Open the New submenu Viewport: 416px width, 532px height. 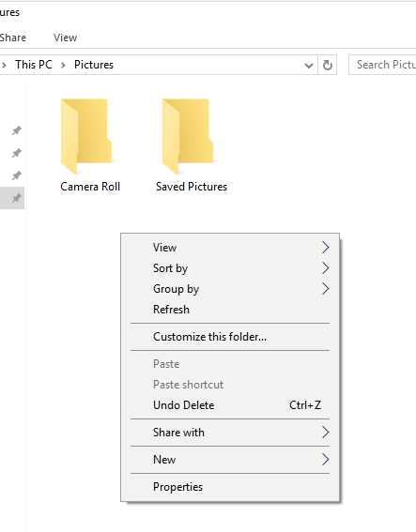tap(230, 460)
